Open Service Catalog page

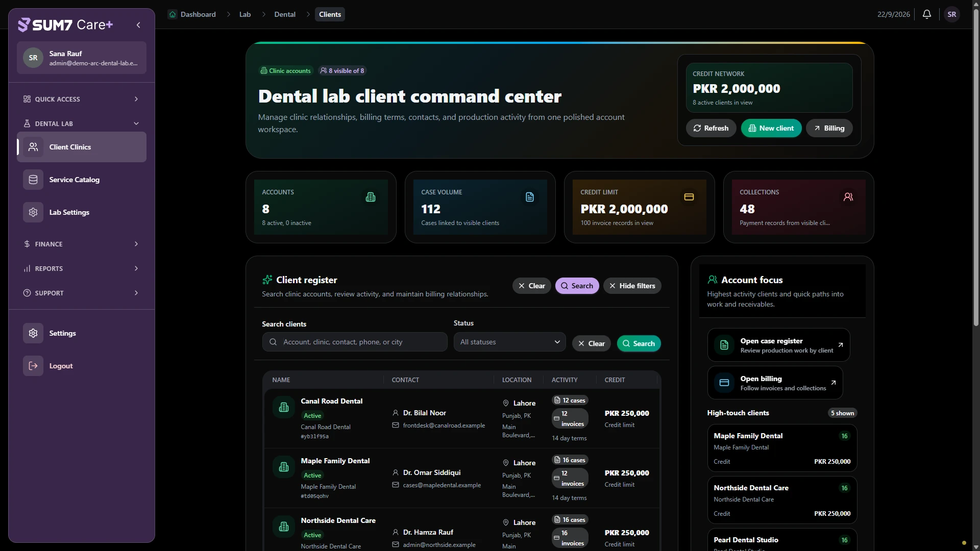point(82,180)
